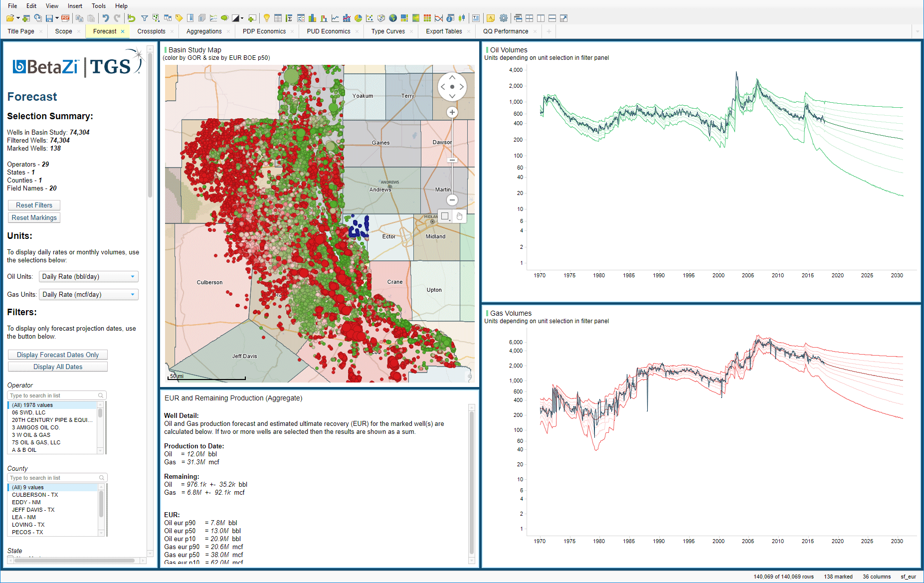Click the map zoom slider handle
Screen dimensions: 924x583
coord(452,160)
